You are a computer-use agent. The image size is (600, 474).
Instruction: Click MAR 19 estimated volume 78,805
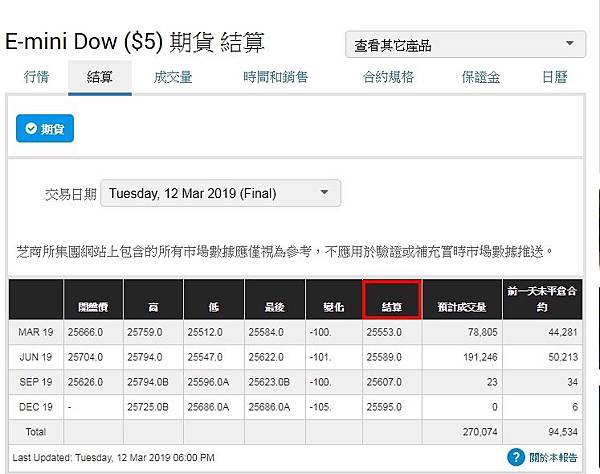483,332
